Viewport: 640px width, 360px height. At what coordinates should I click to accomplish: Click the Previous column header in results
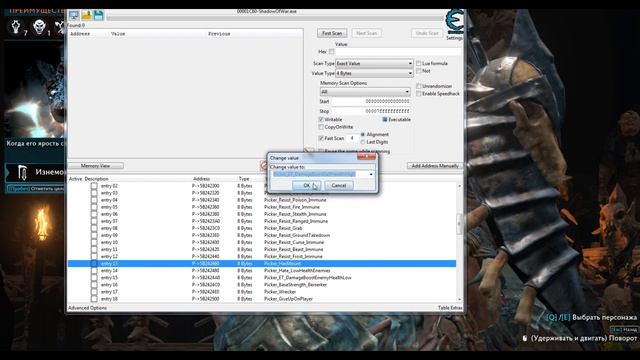[x=219, y=34]
